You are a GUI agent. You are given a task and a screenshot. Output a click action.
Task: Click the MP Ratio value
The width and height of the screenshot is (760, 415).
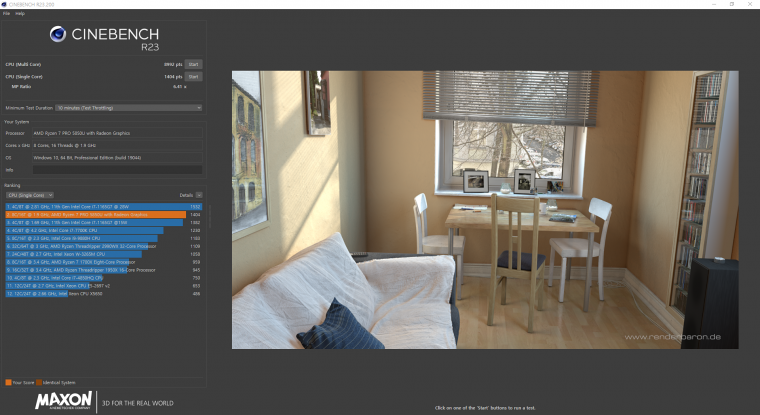point(180,87)
